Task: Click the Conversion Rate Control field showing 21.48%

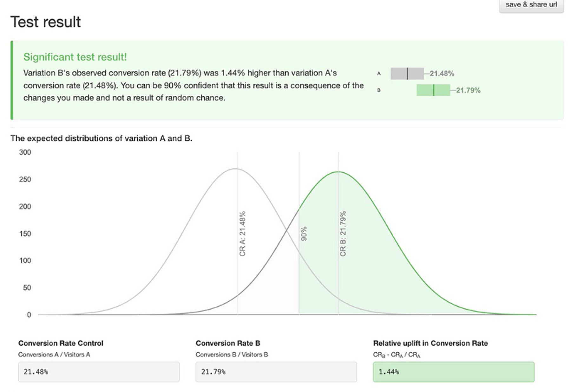Action: [99, 372]
